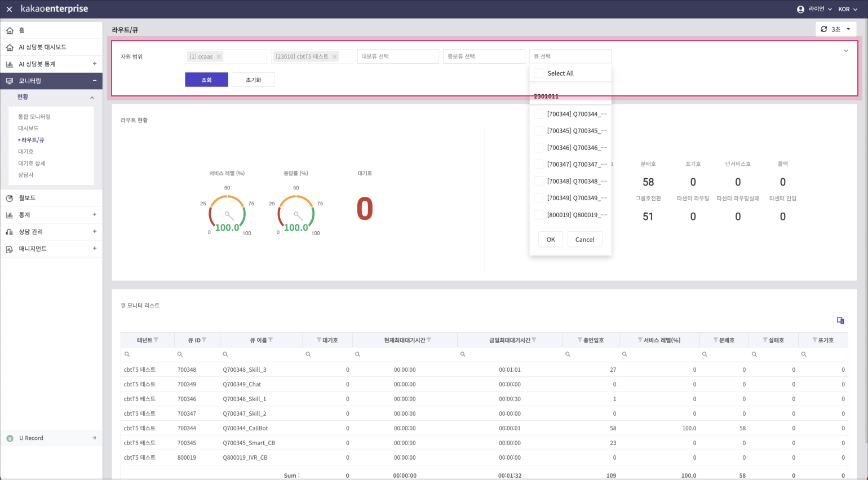This screenshot has height=480, width=868.
Task: Click filter icon on 큐 ID column
Action: 204,340
